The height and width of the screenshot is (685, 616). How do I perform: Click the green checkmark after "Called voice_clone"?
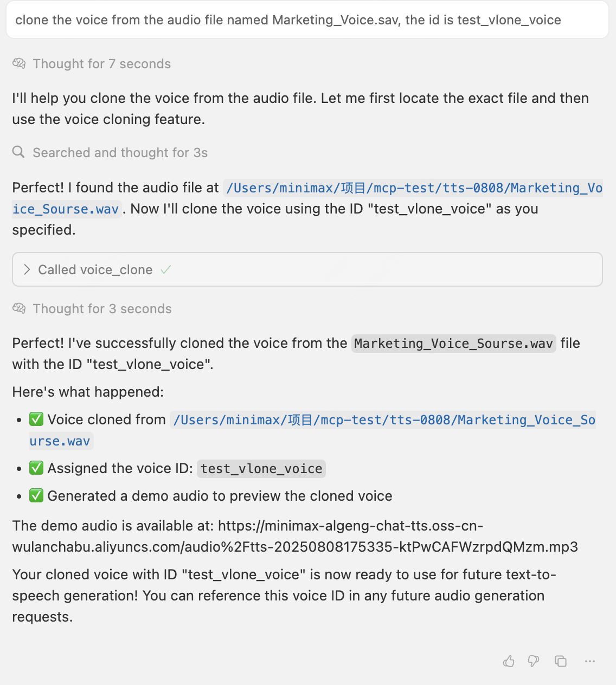[166, 270]
